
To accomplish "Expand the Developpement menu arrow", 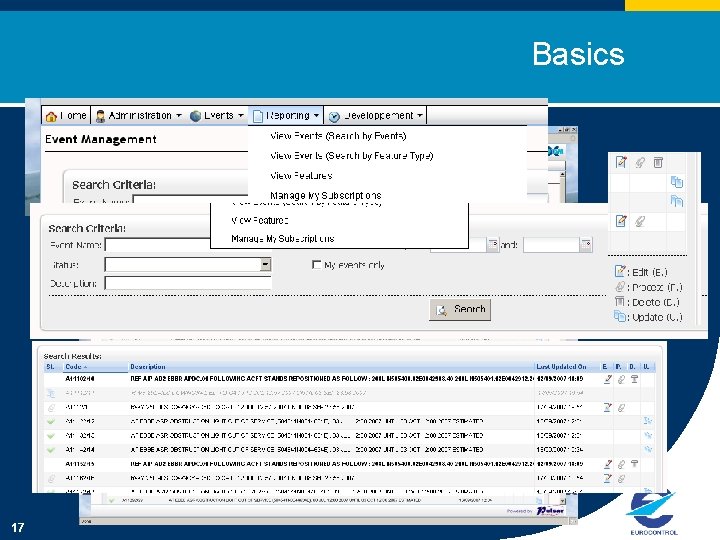I will click(x=420, y=116).
